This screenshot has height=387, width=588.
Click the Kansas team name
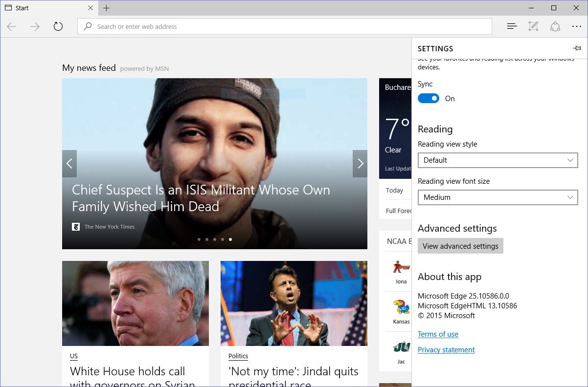tap(401, 322)
